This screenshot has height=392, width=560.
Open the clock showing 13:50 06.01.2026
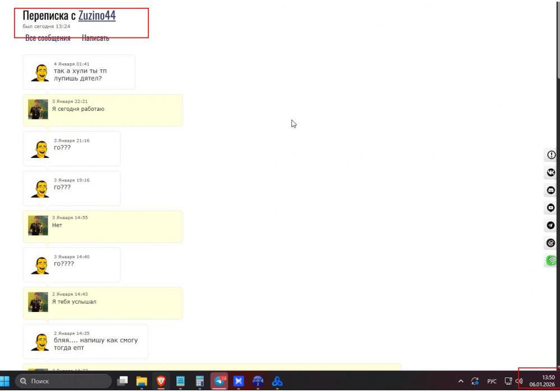point(542,381)
